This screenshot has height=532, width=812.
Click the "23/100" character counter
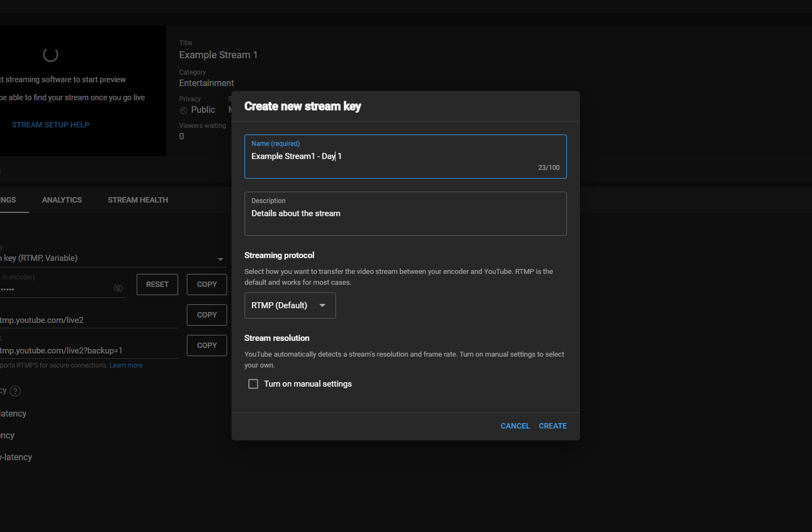[x=549, y=168]
